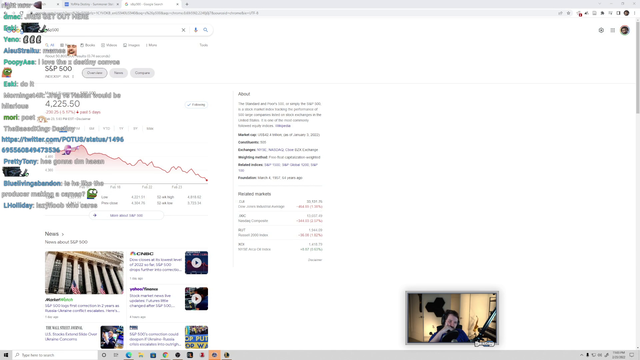Open Nasdaq Composite related market

pos(280,218)
